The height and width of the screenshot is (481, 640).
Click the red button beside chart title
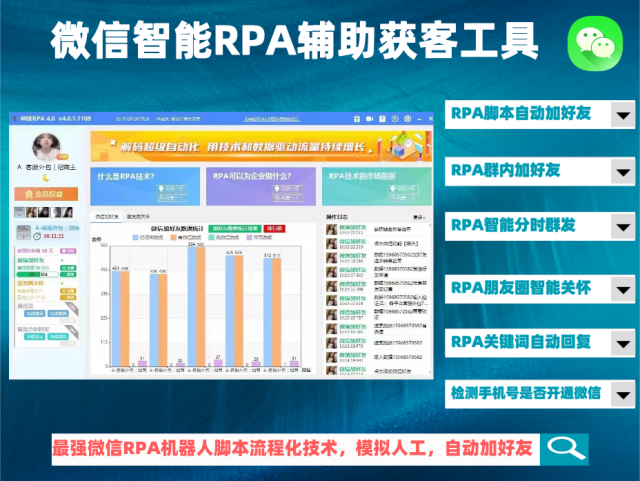click(x=273, y=228)
